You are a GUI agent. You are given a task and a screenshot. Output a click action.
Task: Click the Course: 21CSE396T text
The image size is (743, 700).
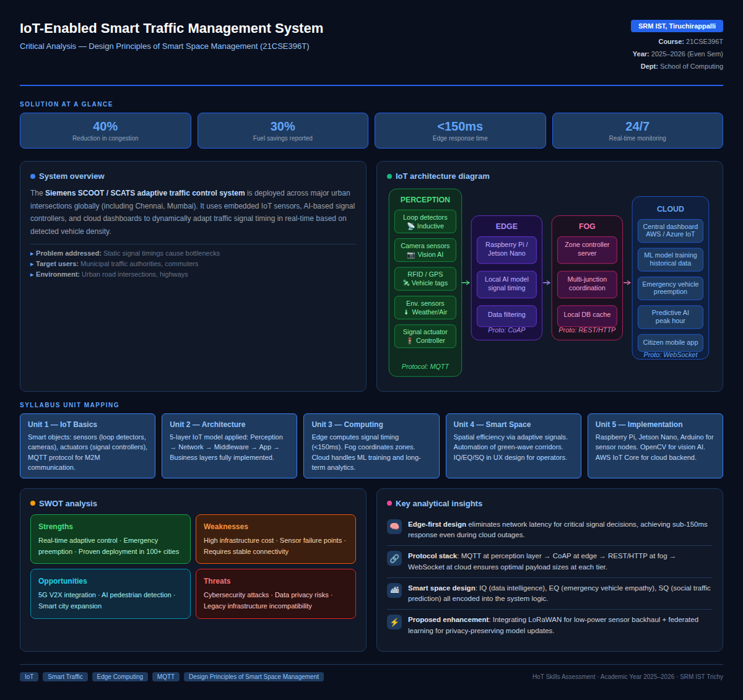click(690, 41)
